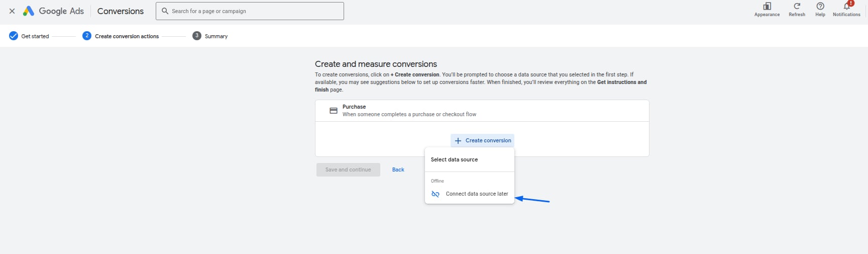Open the Help menu
The image size is (868, 254).
820,9
